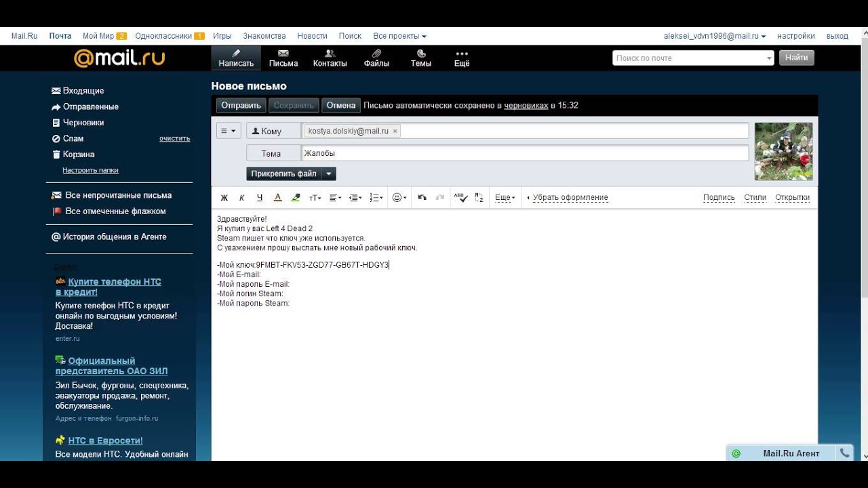Open Мой Мир in top navigation
The width and height of the screenshot is (868, 488).
click(98, 36)
